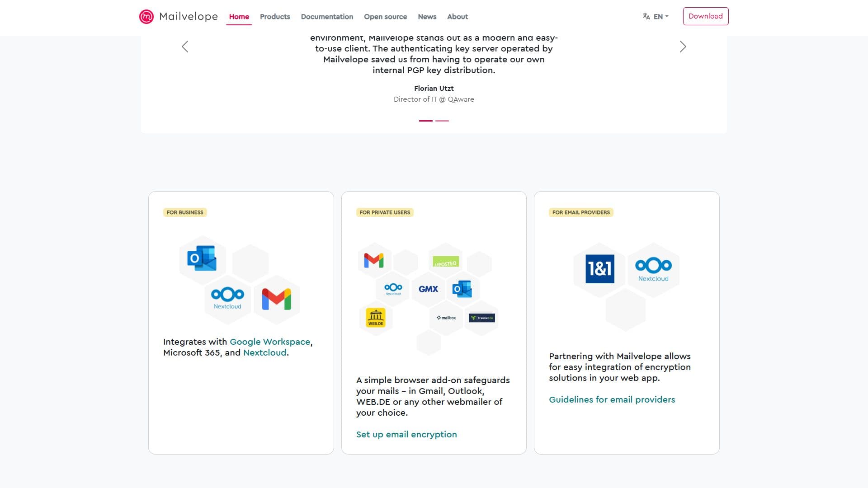
Task: Click Gmail icon in Private Users card
Action: click(374, 260)
